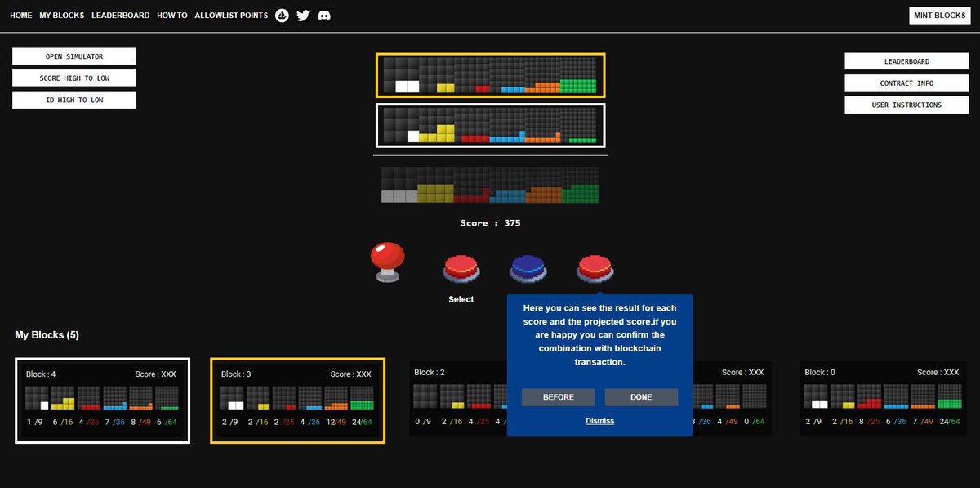
Task: Click BEFORE in the tooltip
Action: pos(559,397)
